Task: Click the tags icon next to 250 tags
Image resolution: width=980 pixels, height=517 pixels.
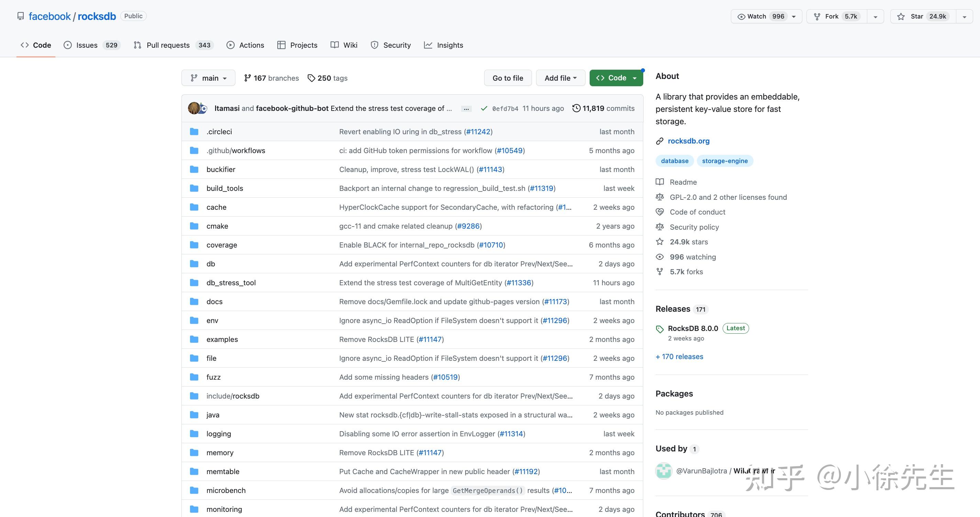Action: [x=311, y=78]
